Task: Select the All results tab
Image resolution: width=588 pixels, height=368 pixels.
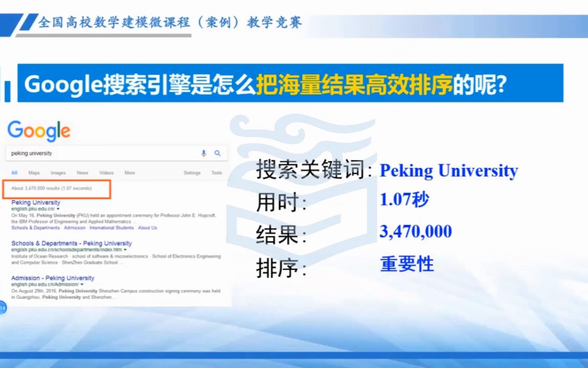Action: pos(14,173)
